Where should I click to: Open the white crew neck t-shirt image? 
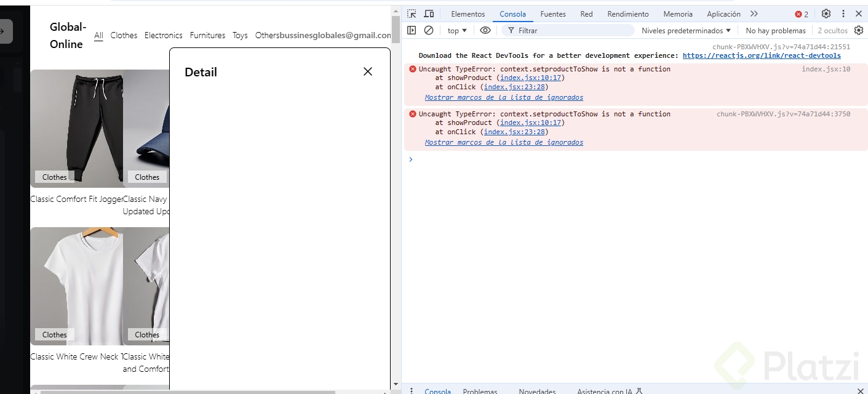(x=76, y=286)
